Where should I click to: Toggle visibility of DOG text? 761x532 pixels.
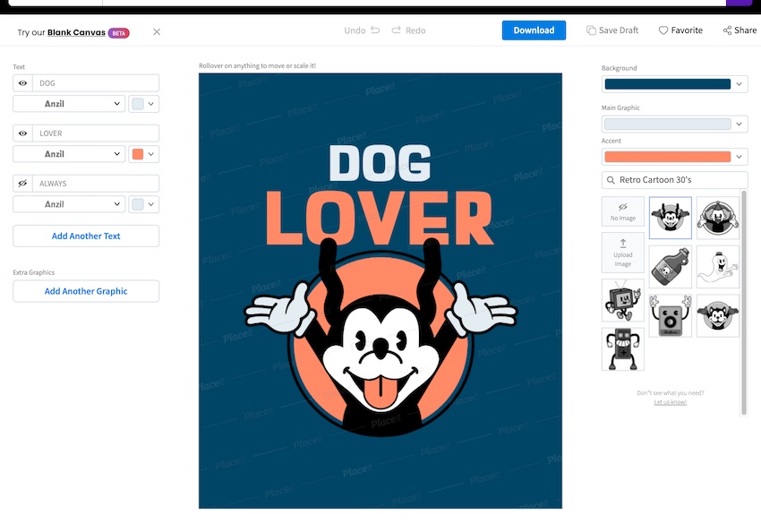click(22, 83)
